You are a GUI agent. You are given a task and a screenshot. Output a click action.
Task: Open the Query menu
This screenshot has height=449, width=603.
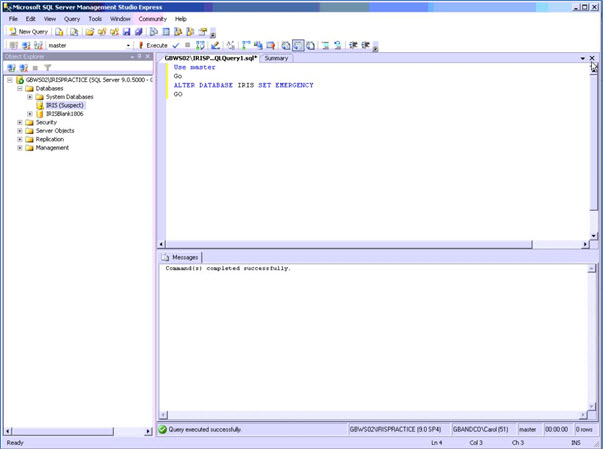click(72, 19)
